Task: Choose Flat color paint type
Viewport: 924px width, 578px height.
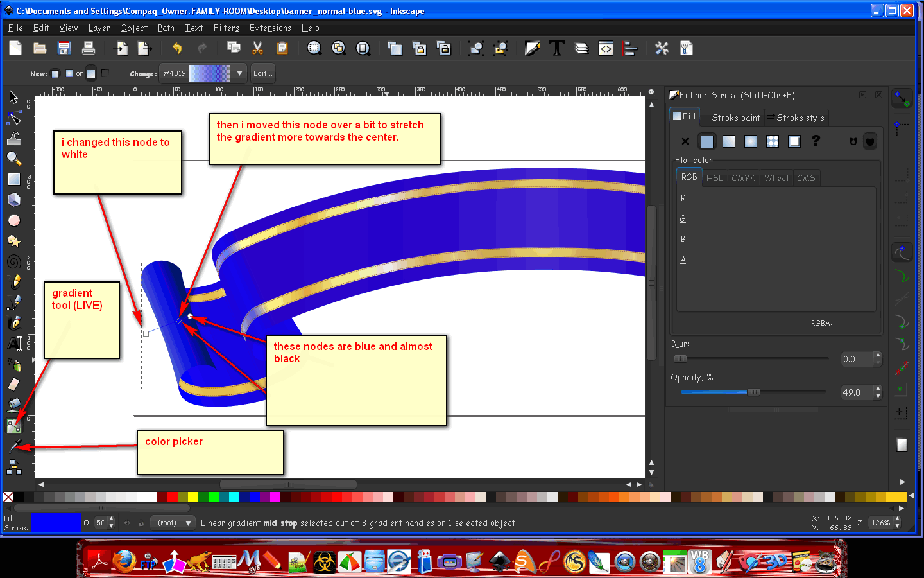Action: pos(707,141)
